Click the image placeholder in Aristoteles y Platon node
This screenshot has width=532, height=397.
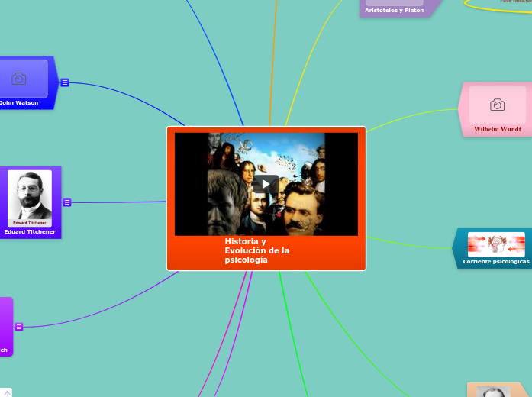pyautogui.click(x=394, y=2)
